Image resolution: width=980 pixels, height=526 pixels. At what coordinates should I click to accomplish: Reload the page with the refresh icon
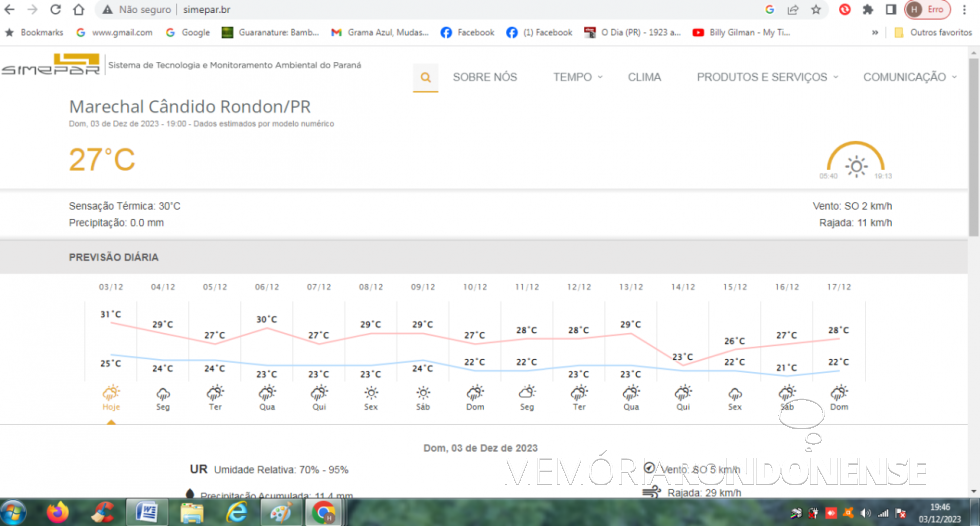click(55, 9)
